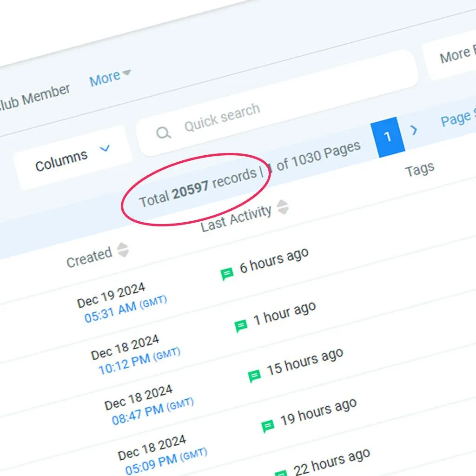Click the '08:47 PM (GMT)' time
The width and height of the screenshot is (476, 476).
(152, 411)
